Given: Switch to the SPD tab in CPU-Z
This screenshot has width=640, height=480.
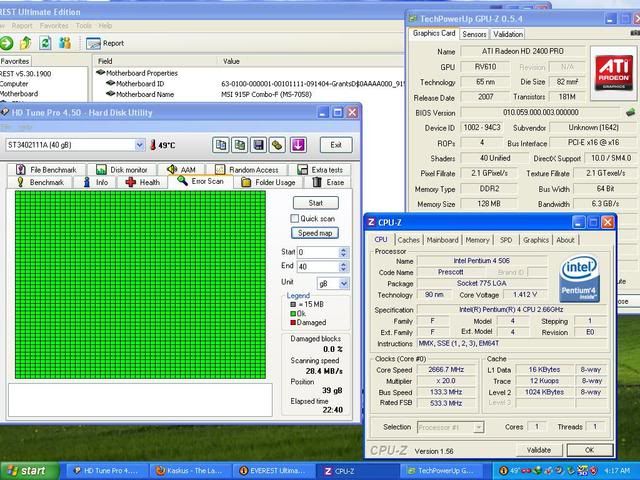Looking at the screenshot, I should click(x=506, y=240).
